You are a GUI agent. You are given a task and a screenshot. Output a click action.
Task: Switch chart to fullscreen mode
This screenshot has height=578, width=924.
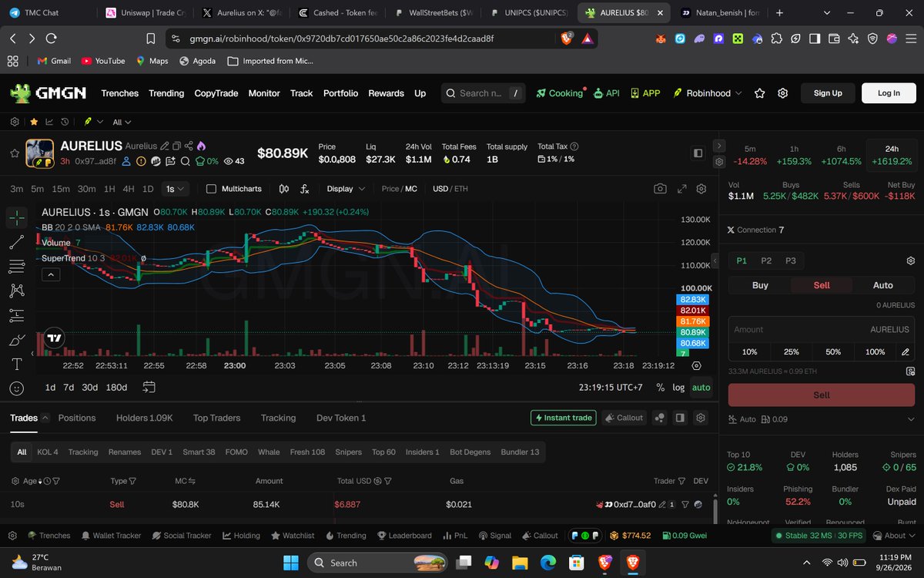point(681,189)
